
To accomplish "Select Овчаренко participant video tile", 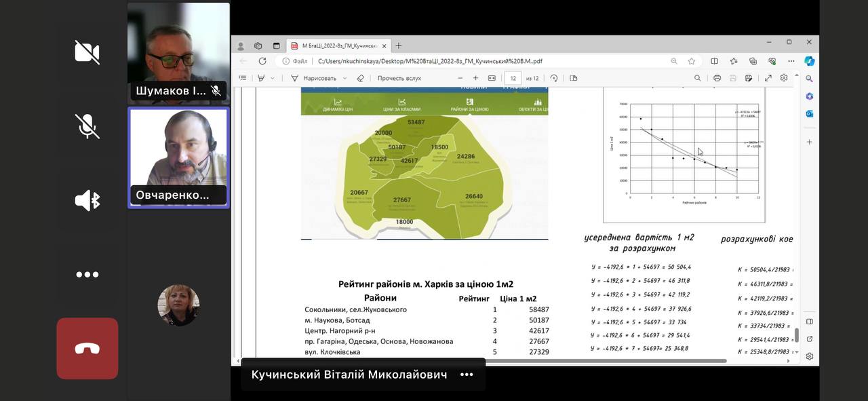I will (178, 157).
